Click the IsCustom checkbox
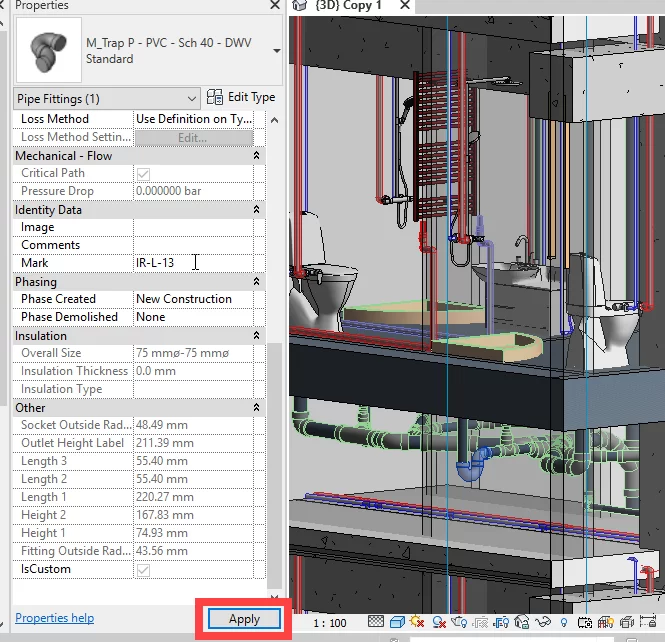Viewport: 665px width, 642px height. [143, 569]
